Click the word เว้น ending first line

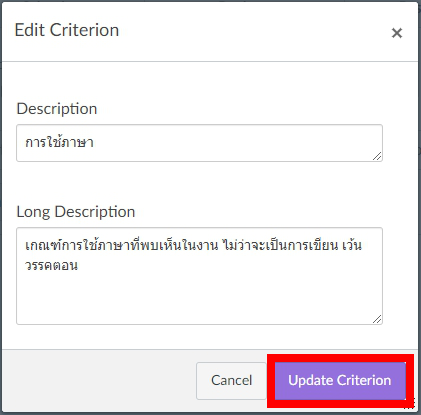(x=352, y=245)
